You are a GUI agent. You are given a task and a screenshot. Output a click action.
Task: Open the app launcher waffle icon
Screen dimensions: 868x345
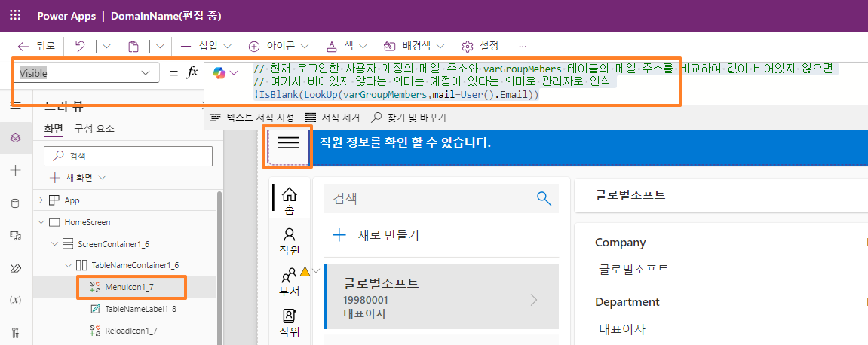tap(16, 16)
